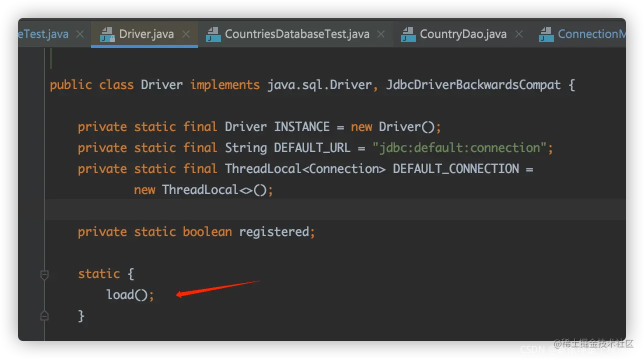Click the CountriesDatabaseTest.java file icon
Screen dimensions: 644x359
pos(213,34)
